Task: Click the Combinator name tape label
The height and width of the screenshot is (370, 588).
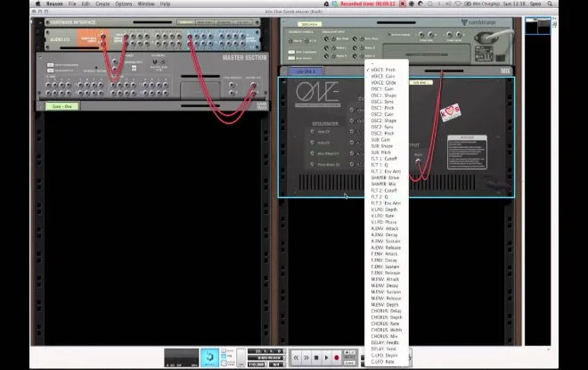Action: 309,24
